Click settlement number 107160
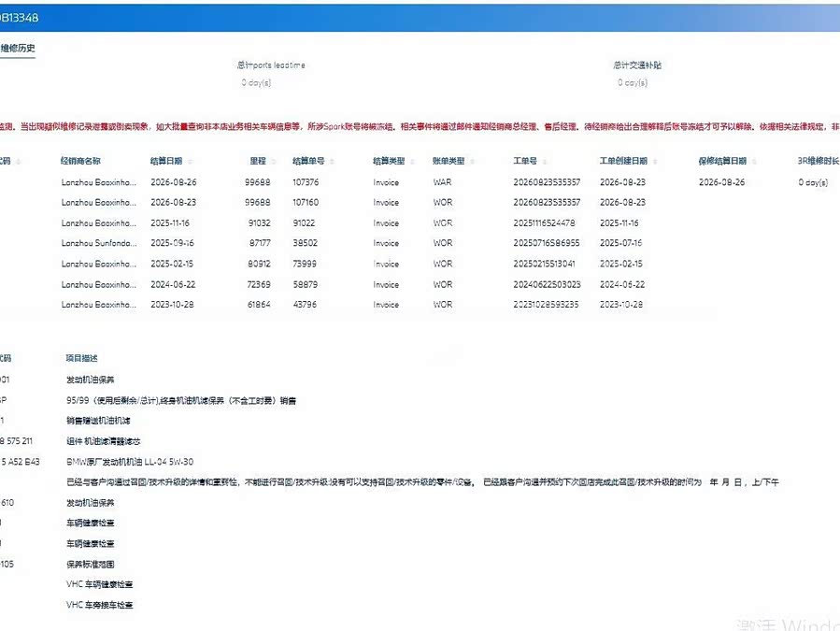Image resolution: width=840 pixels, height=631 pixels. [306, 202]
